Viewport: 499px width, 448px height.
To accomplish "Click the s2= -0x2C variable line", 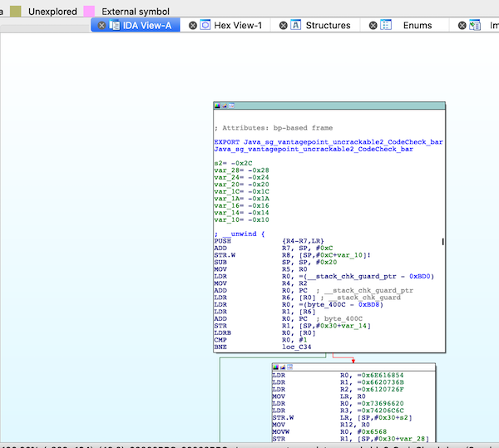I will (x=233, y=164).
